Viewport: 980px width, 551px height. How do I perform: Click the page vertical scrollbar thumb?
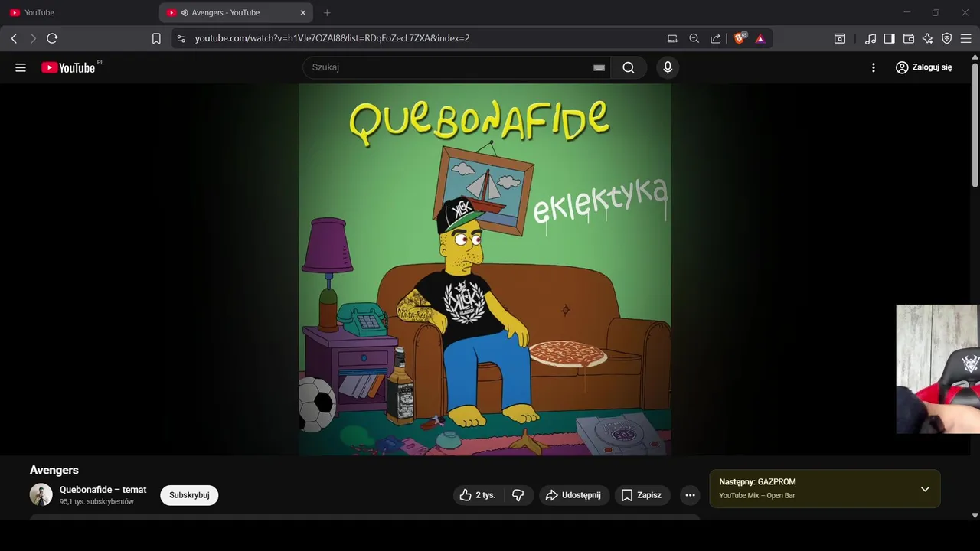[975, 124]
